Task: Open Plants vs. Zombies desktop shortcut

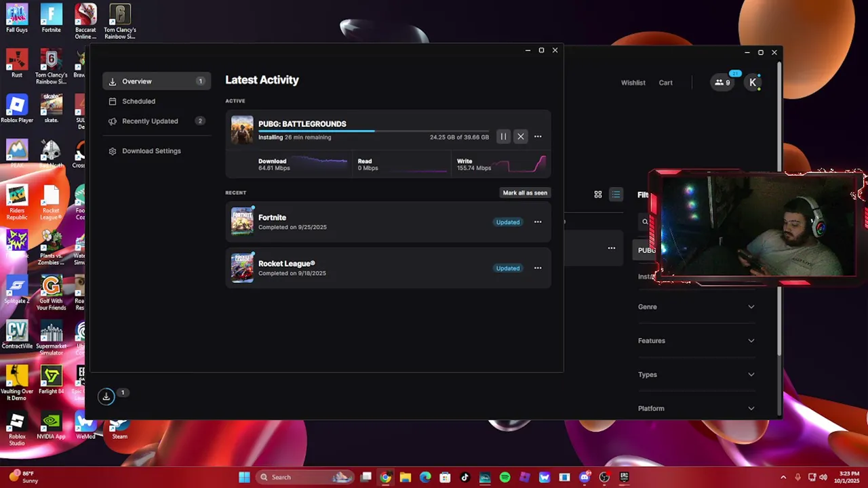Action: point(51,247)
